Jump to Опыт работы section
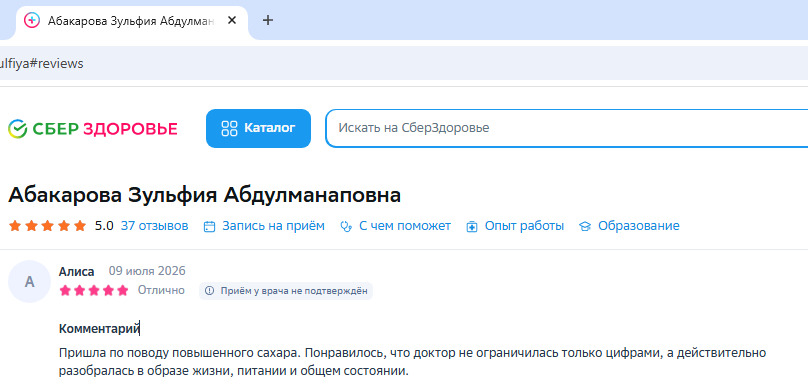Viewport: 808px width, 384px height. tap(524, 226)
